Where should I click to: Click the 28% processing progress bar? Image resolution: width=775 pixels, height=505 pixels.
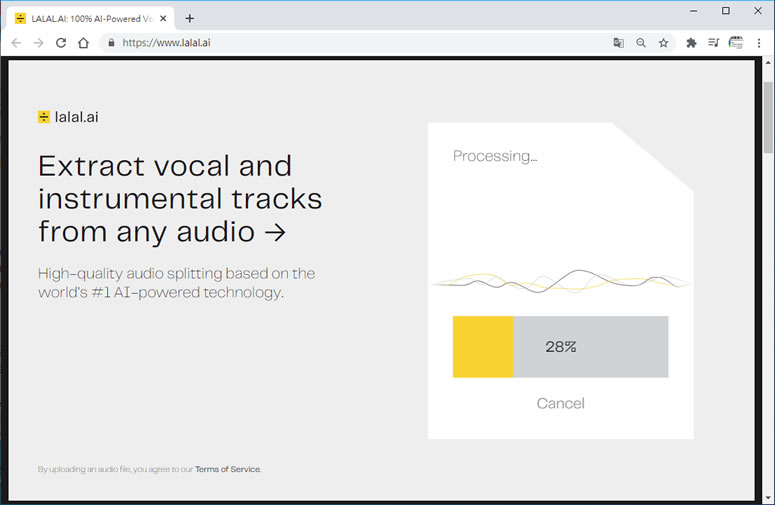click(x=560, y=347)
